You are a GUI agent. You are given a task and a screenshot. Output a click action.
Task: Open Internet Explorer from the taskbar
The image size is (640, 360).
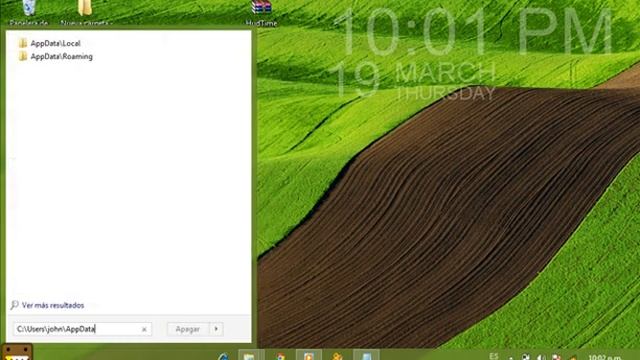(223, 356)
